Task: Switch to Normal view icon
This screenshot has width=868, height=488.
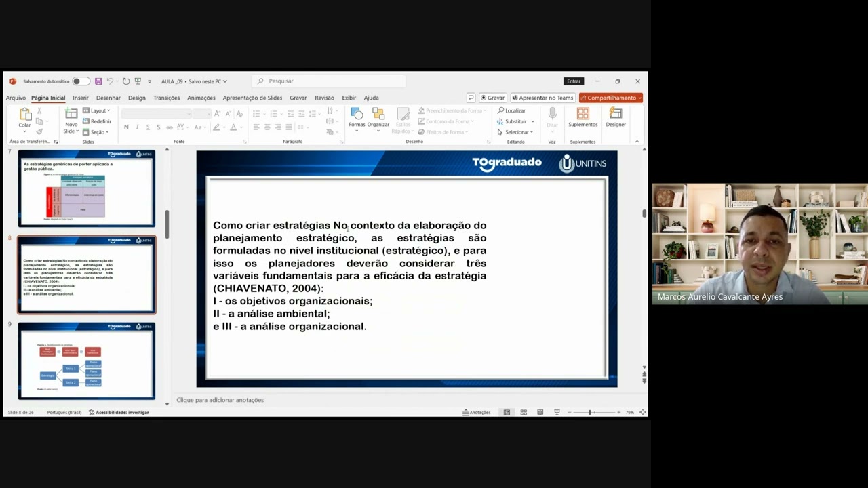Action: click(507, 412)
